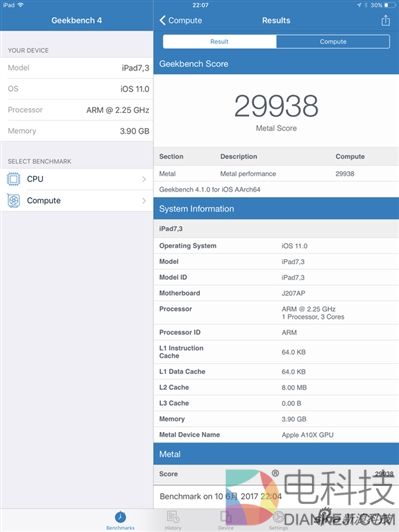Tap the L2 Cache value 8.00 MB
This screenshot has width=399, height=532.
pos(294,387)
